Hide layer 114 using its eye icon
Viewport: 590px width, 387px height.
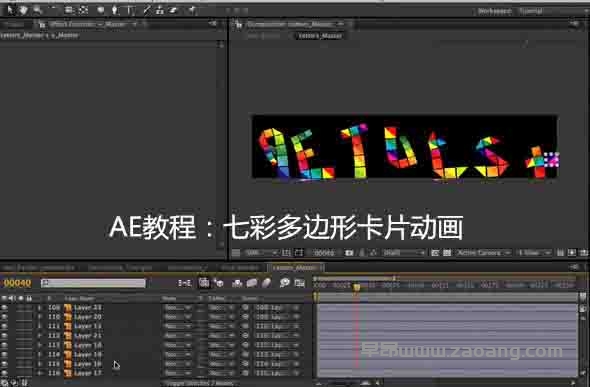point(4,355)
